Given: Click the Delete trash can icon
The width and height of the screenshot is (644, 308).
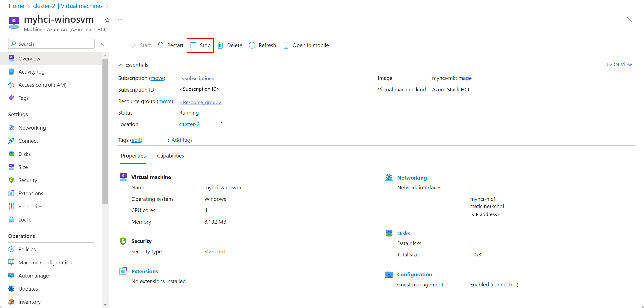Looking at the screenshot, I should (220, 45).
